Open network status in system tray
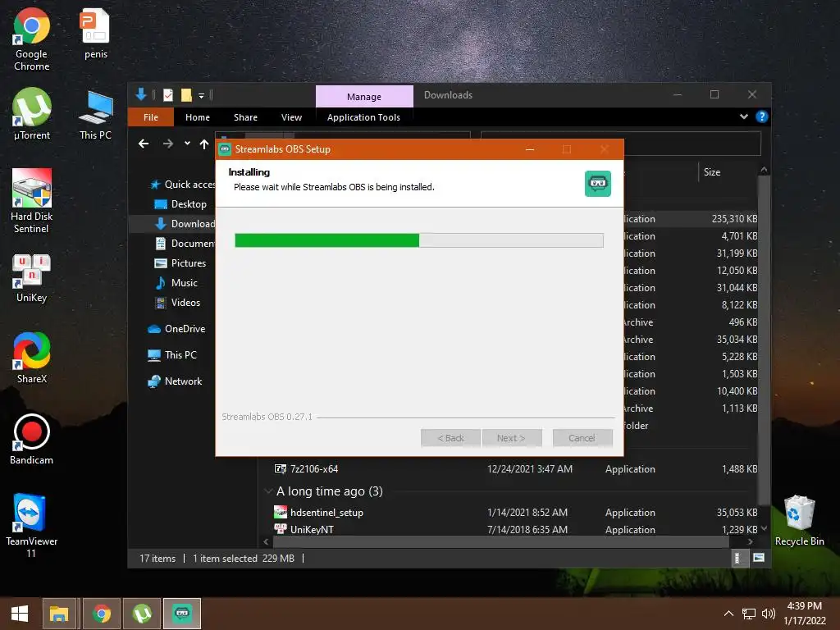Viewport: 840px width, 630px height. click(x=748, y=614)
